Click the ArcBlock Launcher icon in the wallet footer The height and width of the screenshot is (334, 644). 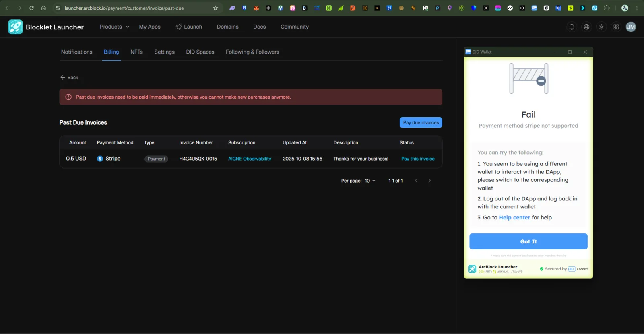coord(472,269)
